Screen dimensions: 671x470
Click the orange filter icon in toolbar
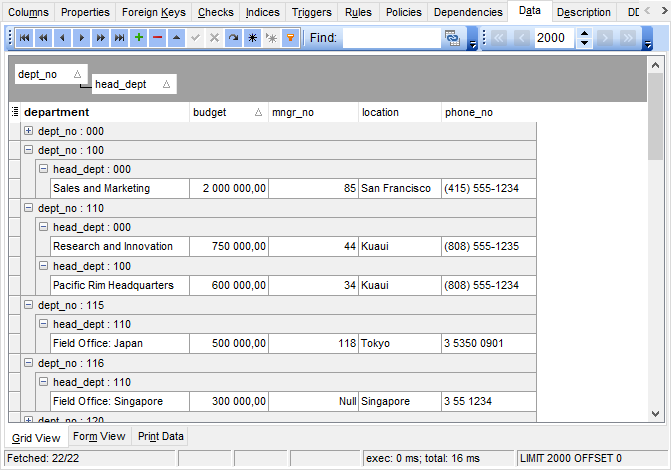[290, 38]
